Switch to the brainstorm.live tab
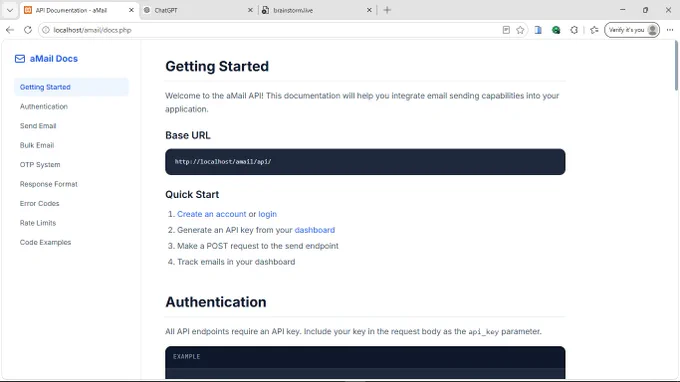Viewport: 680px width, 382px height. point(317,10)
